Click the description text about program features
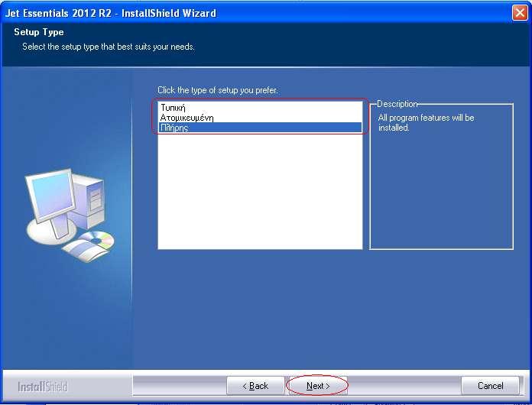 426,122
